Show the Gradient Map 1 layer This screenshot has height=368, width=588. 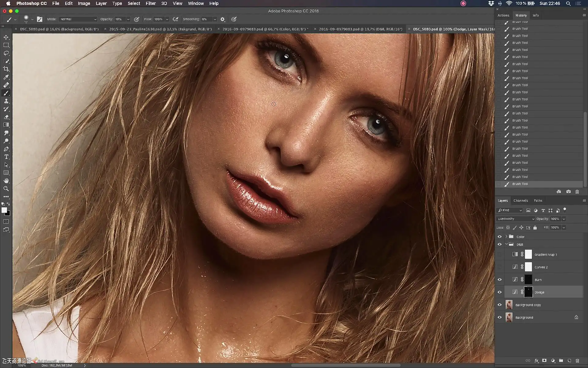[499, 255]
